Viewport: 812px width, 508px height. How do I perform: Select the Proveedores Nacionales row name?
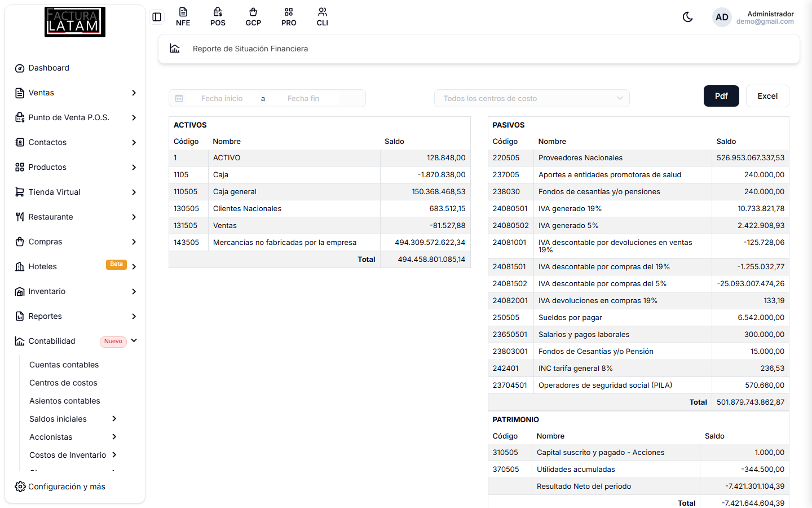[580, 158]
